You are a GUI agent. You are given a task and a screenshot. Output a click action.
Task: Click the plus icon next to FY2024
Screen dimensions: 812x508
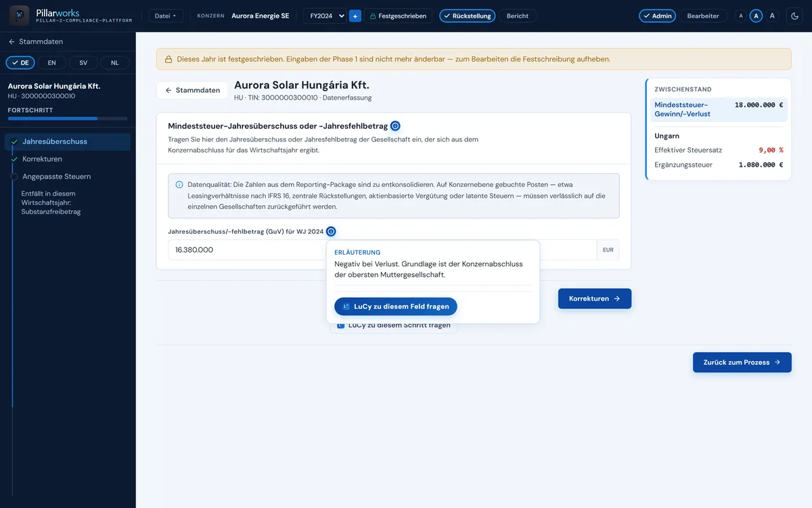(x=355, y=16)
